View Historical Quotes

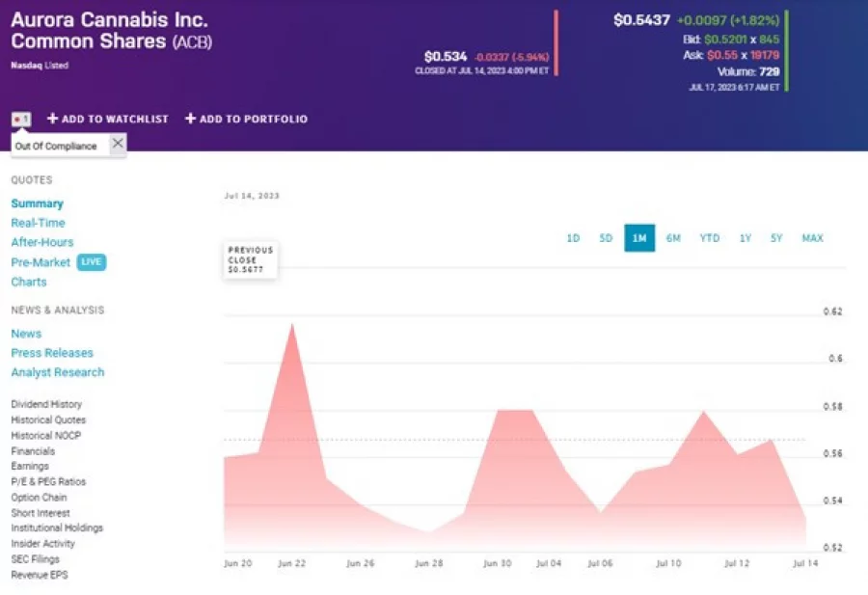click(48, 420)
